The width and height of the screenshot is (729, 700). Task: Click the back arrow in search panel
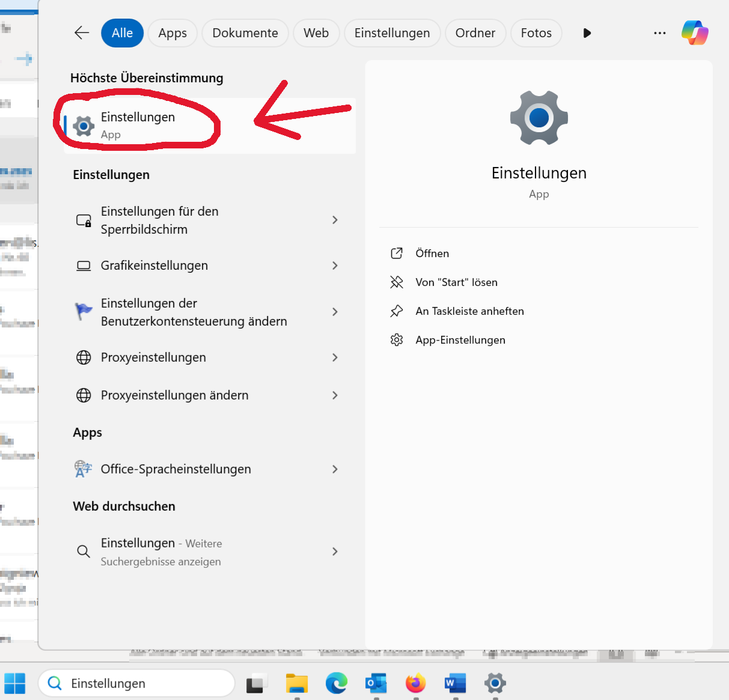click(82, 33)
